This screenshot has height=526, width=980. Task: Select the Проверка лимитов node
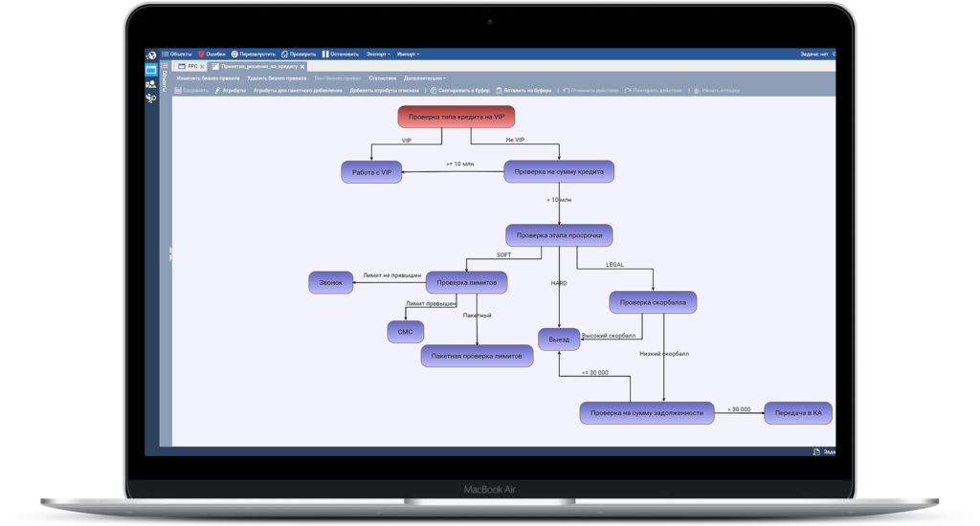tap(466, 282)
